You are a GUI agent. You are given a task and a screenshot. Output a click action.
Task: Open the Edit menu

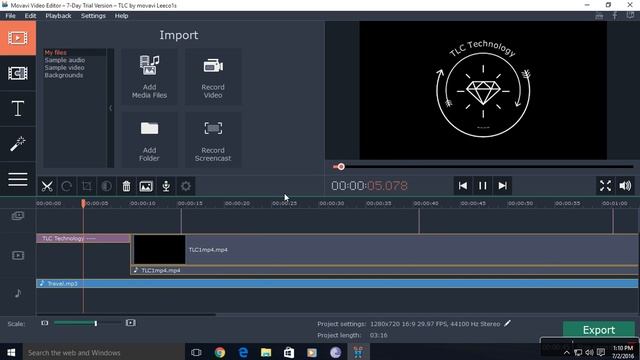(x=30, y=16)
